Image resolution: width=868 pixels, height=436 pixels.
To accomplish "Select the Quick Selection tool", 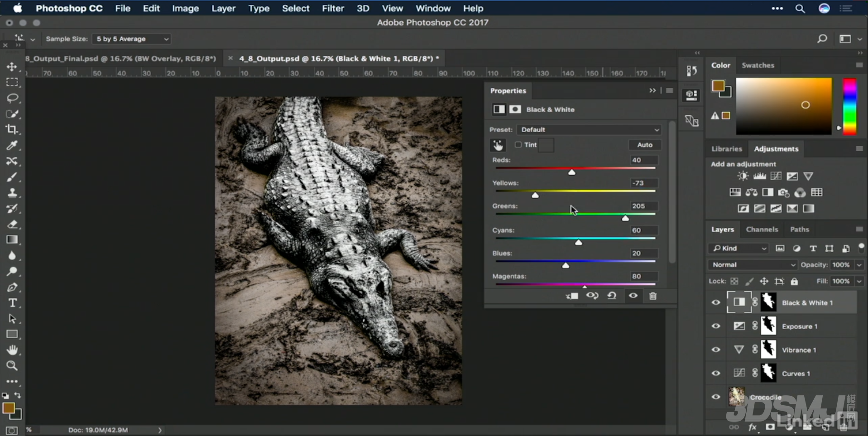I will pos(12,114).
